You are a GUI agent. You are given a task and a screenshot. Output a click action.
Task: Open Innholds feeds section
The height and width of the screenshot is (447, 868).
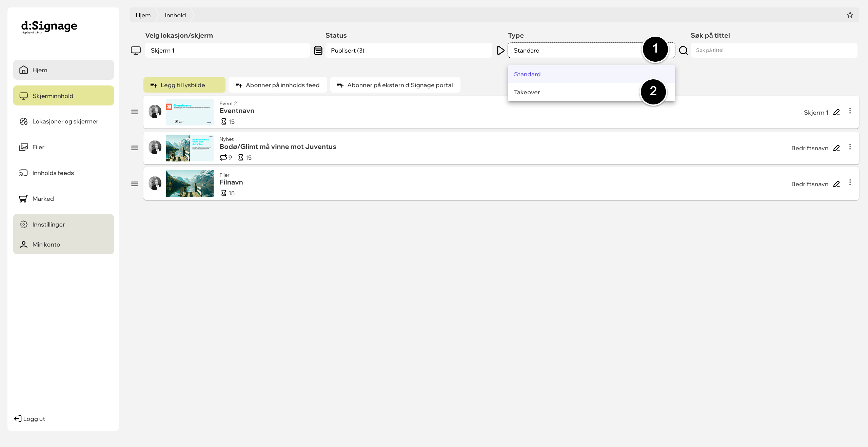coord(63,173)
